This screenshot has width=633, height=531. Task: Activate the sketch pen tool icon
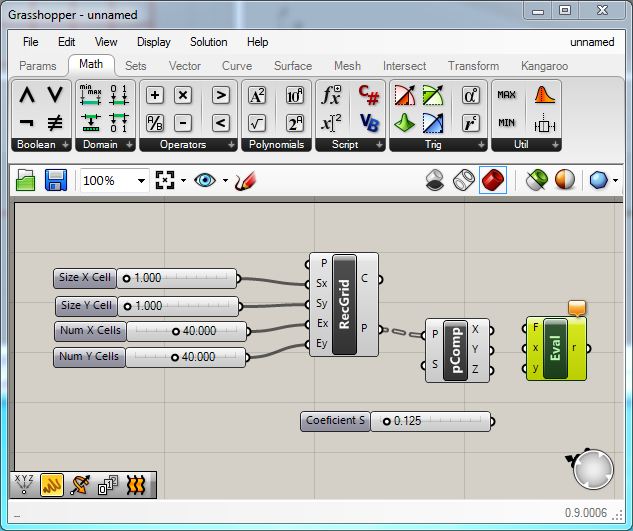245,181
